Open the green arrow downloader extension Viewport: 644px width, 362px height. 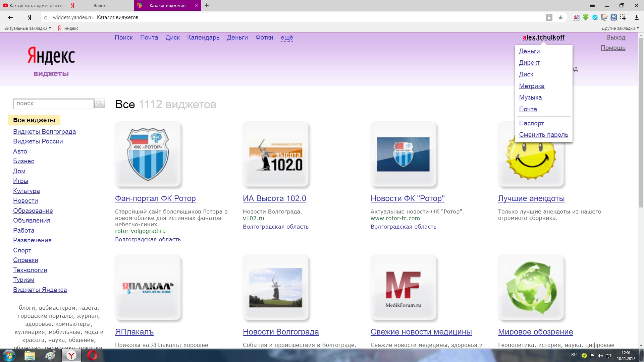click(586, 17)
